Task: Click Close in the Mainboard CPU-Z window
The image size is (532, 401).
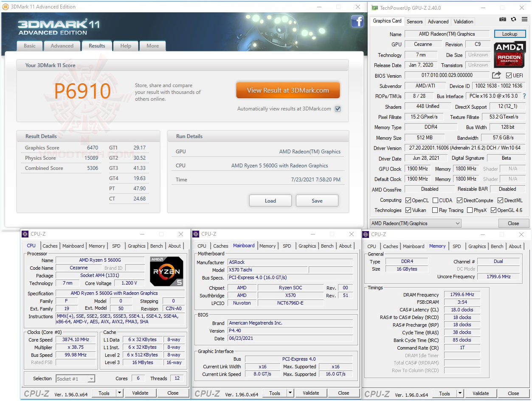Action: [x=343, y=393]
